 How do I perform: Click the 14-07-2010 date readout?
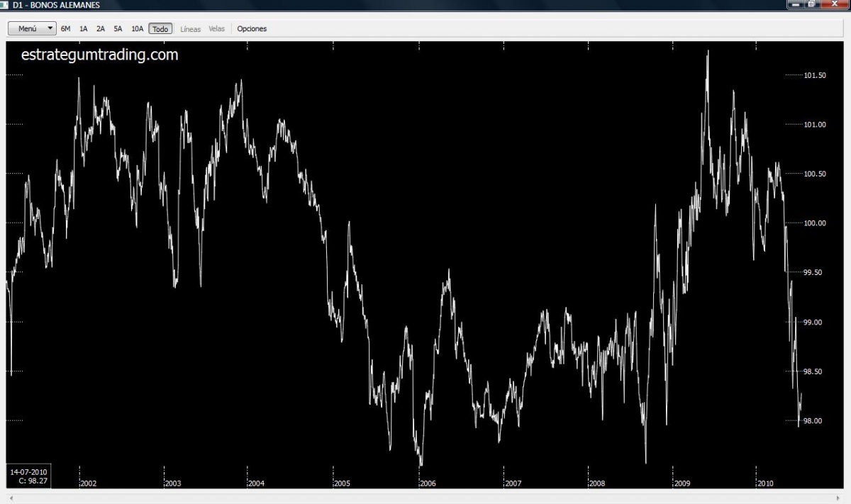point(28,471)
